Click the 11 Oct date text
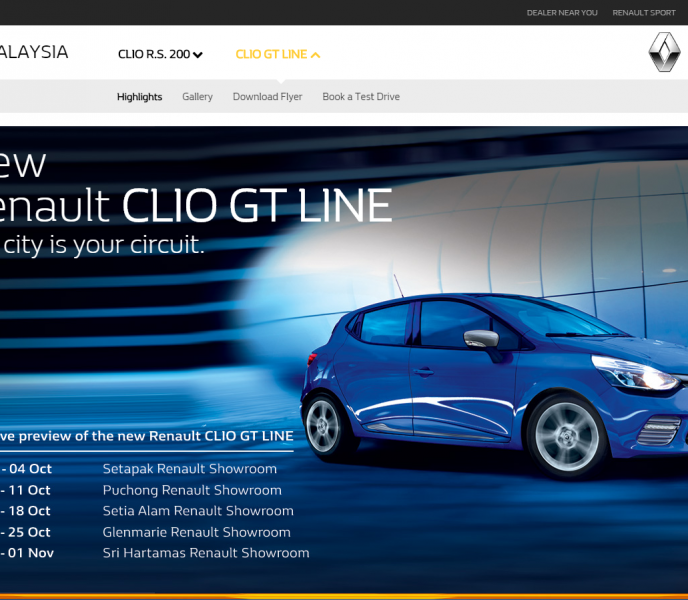Viewport: 688px width, 600px height. point(29,490)
